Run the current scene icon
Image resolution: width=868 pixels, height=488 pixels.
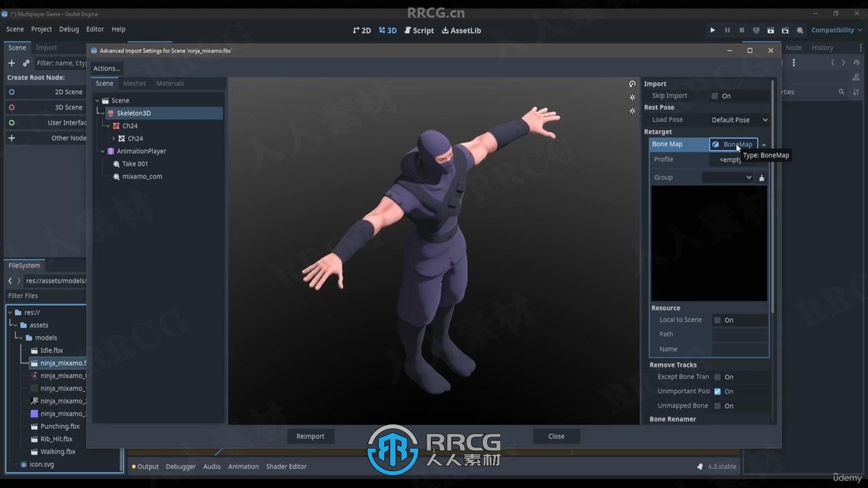click(771, 30)
